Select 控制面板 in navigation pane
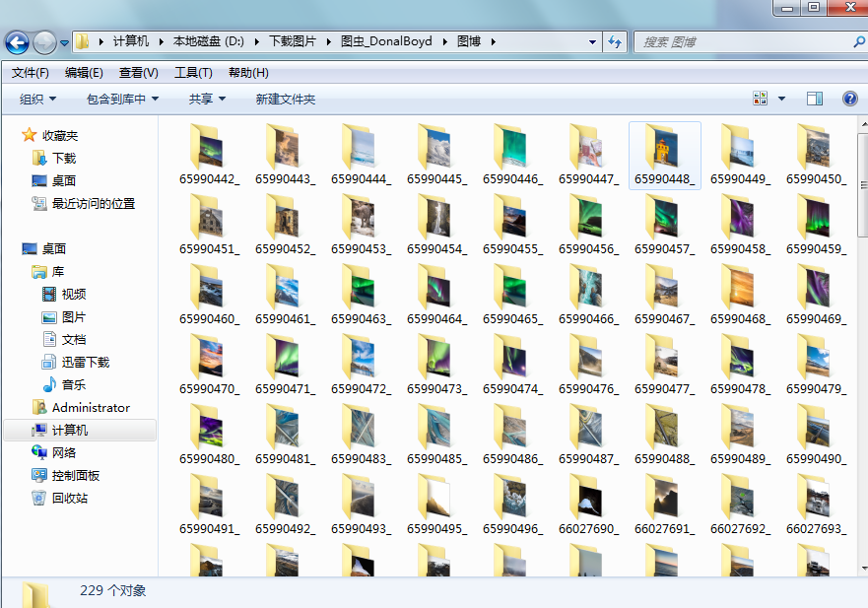868x608 pixels. click(x=75, y=476)
